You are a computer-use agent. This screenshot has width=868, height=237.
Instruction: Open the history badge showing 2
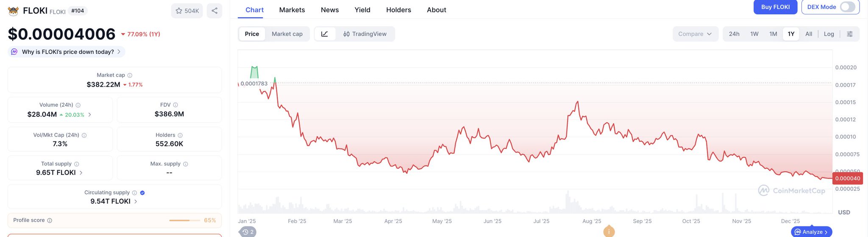[x=248, y=232]
